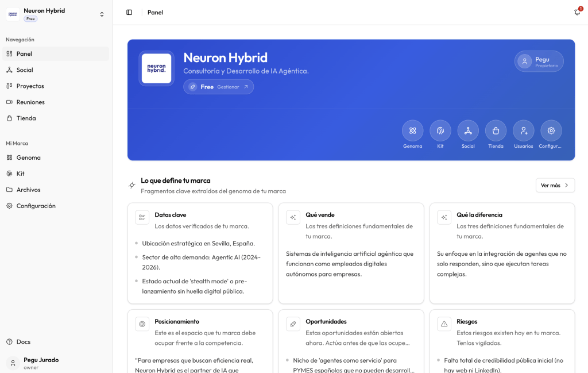Click the Panel breadcrumb title
Viewport: 588px width, 373px height.
coord(155,13)
